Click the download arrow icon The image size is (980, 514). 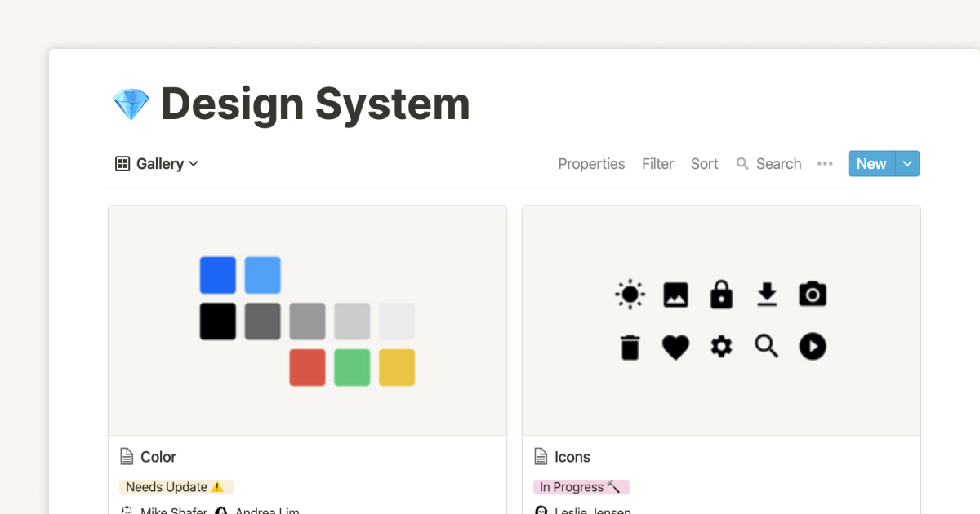click(x=767, y=295)
